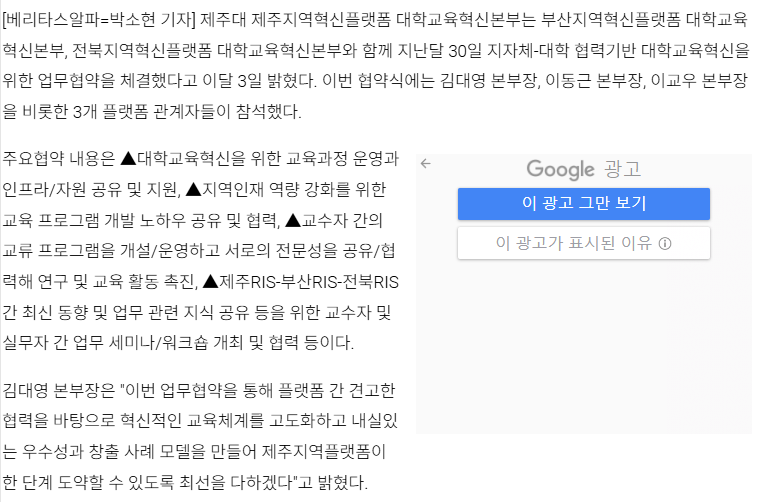This screenshot has height=502, width=766.
Task: Click the text 제주RIS-부산RIS-전북RIS
Action: (x=309, y=282)
